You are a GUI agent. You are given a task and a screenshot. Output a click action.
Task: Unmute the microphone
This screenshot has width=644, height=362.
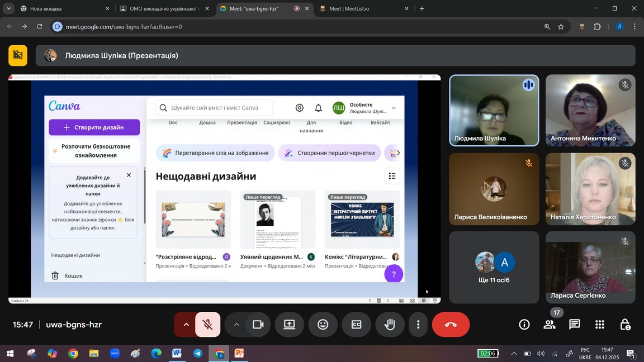point(207,325)
